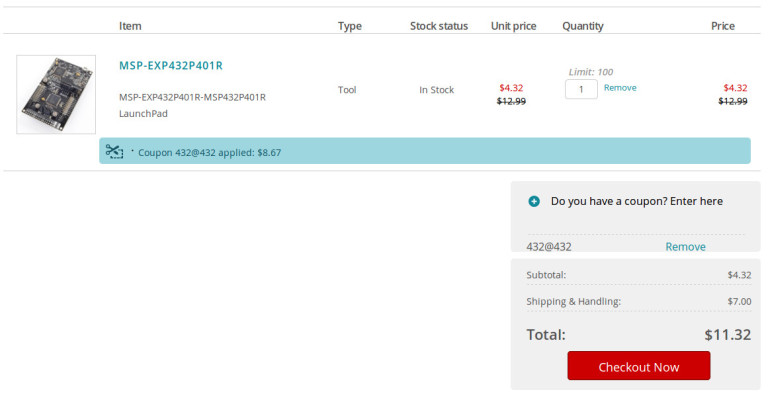Expand the coupon entry with plus icon
The image size is (768, 398).
point(534,201)
